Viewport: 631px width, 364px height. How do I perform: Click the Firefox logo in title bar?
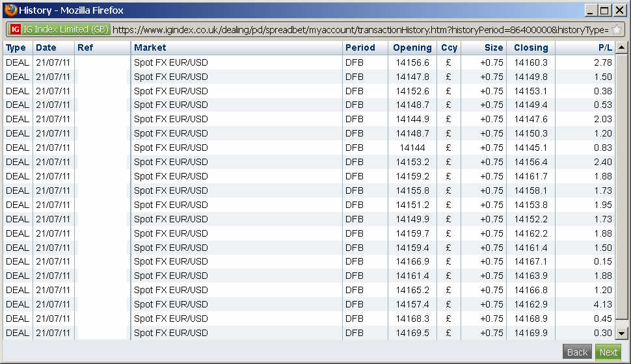(10, 10)
